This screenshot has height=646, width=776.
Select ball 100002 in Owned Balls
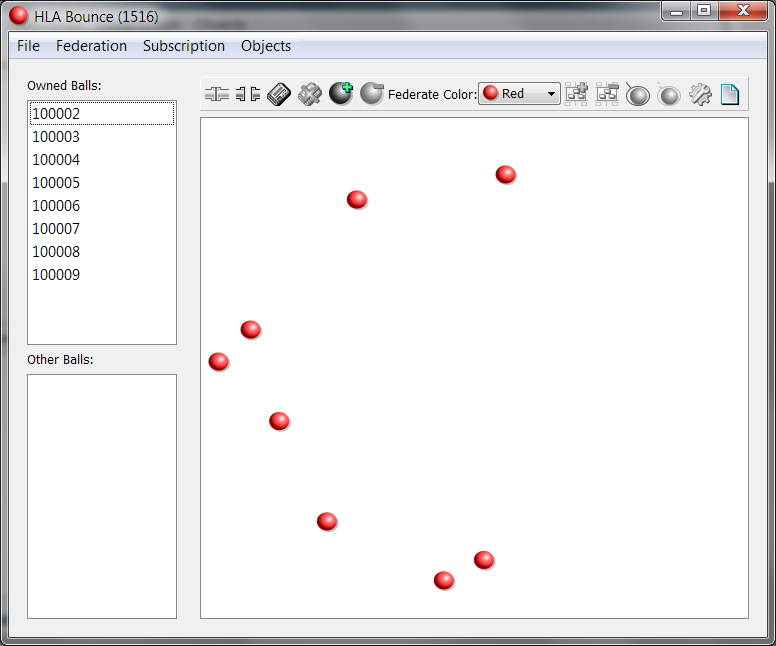[56, 114]
